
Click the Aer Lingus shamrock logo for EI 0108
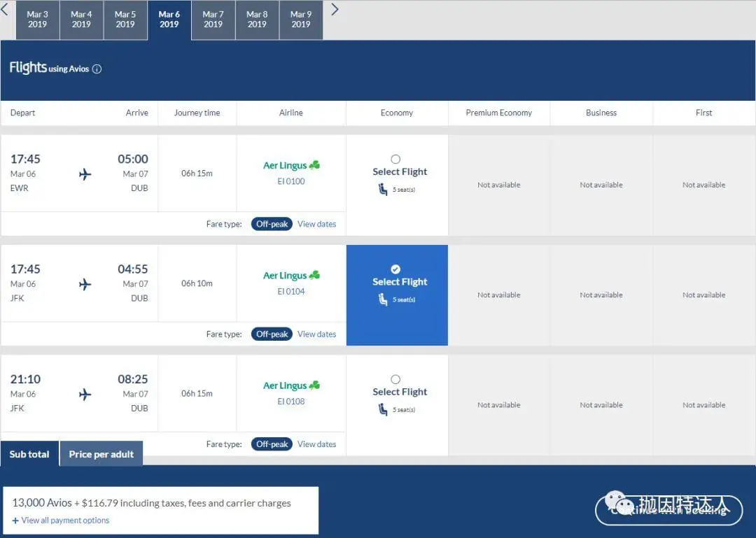click(314, 385)
